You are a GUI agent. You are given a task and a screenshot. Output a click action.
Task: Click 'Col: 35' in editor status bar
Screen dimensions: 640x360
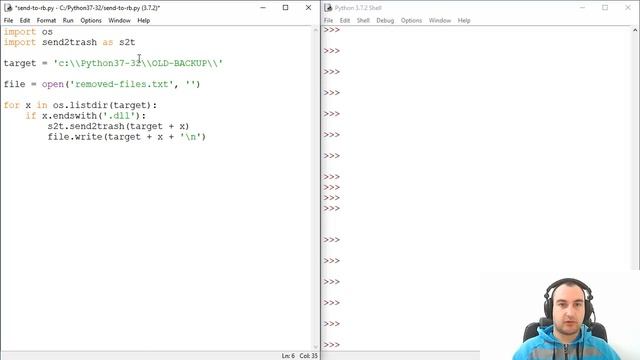tap(309, 356)
